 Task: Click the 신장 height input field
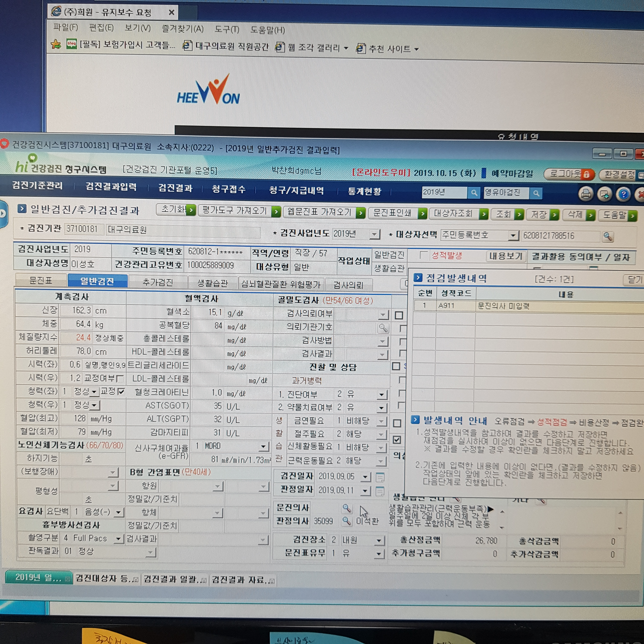tap(75, 311)
